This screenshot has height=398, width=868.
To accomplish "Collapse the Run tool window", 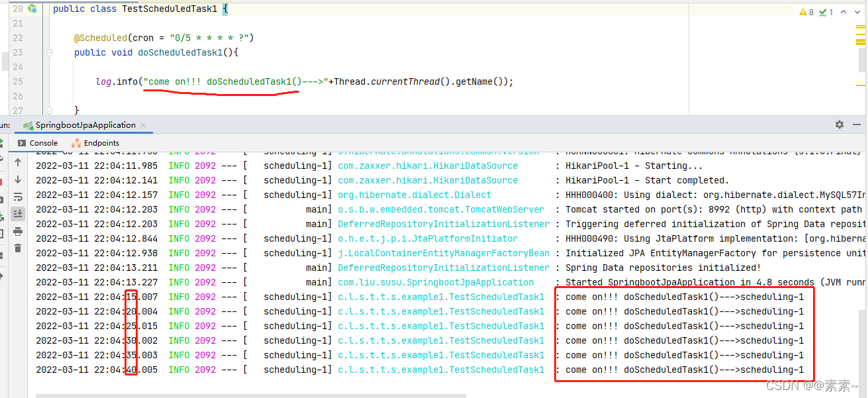I will click(x=856, y=124).
